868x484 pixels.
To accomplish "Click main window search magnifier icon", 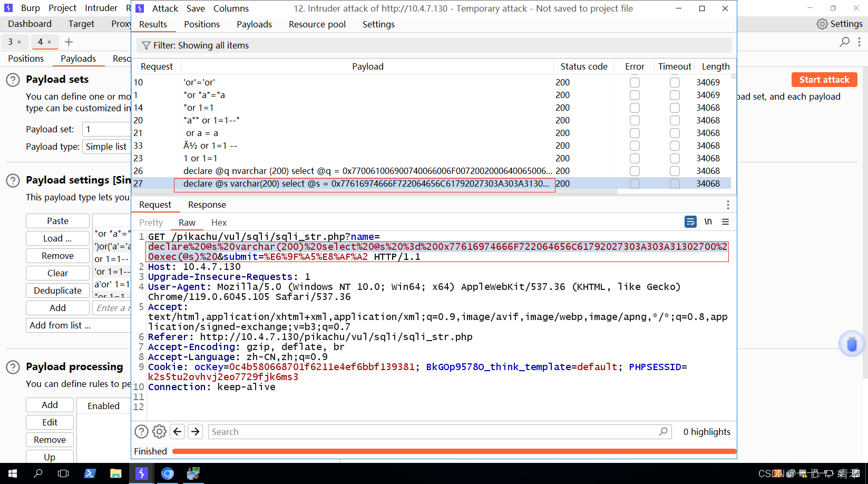I will coord(845,42).
